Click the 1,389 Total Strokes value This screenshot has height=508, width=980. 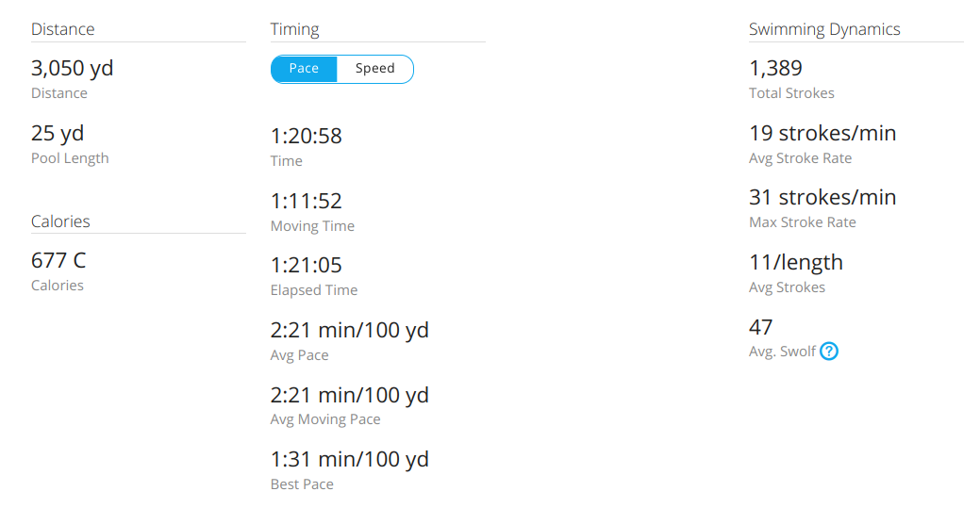point(775,68)
